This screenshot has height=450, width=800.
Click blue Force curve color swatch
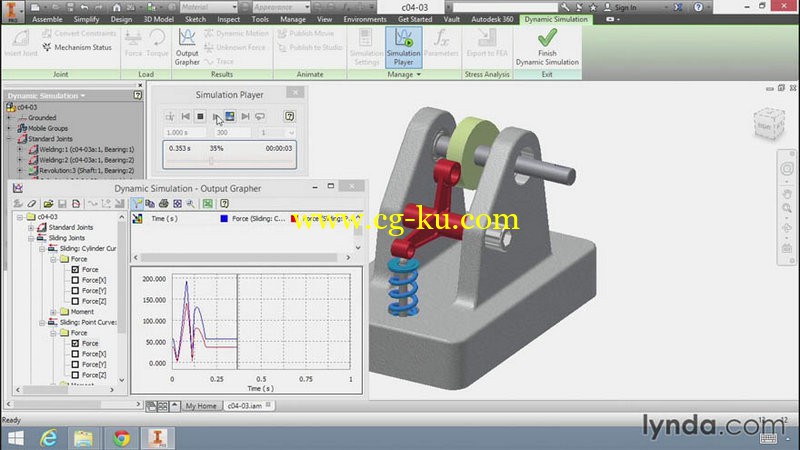coord(223,218)
